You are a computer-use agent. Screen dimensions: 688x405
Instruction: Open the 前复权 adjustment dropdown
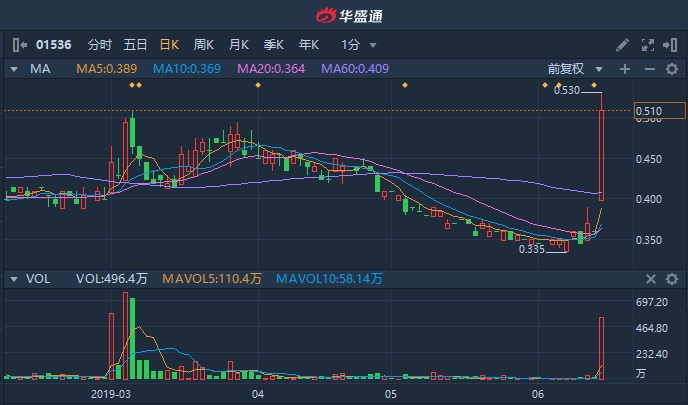click(575, 69)
